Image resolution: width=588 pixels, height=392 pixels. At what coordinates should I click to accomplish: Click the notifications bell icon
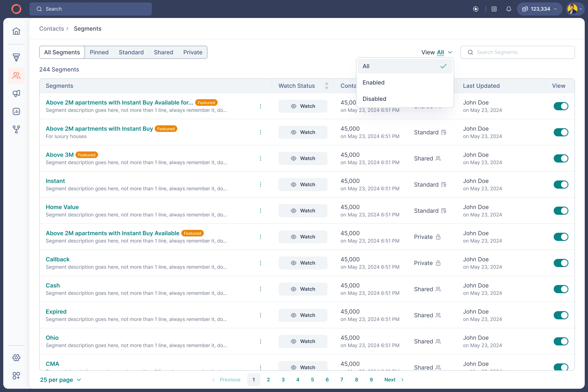(x=509, y=9)
